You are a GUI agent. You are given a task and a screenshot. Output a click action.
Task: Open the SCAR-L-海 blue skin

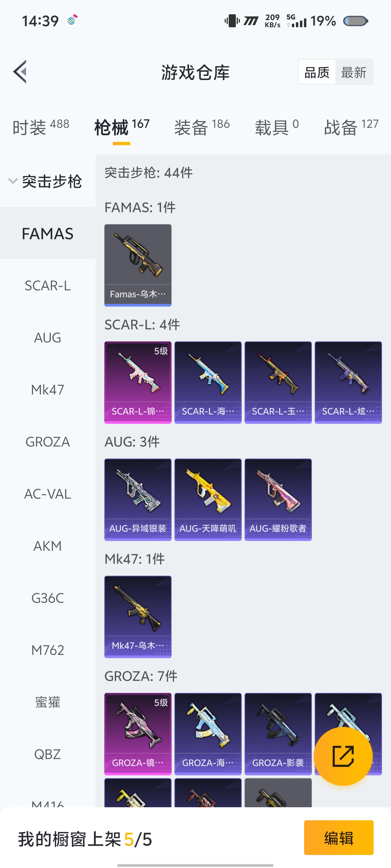(x=208, y=383)
